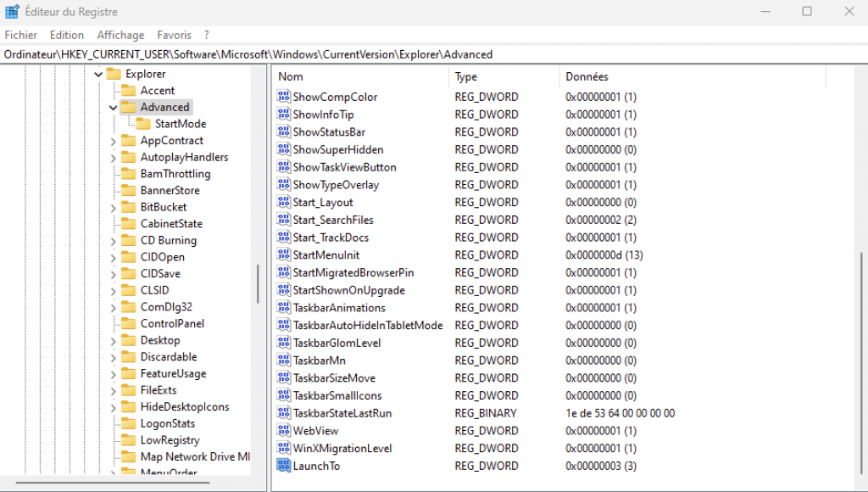The height and width of the screenshot is (492, 868).
Task: Open the Affichage menu
Action: click(120, 35)
